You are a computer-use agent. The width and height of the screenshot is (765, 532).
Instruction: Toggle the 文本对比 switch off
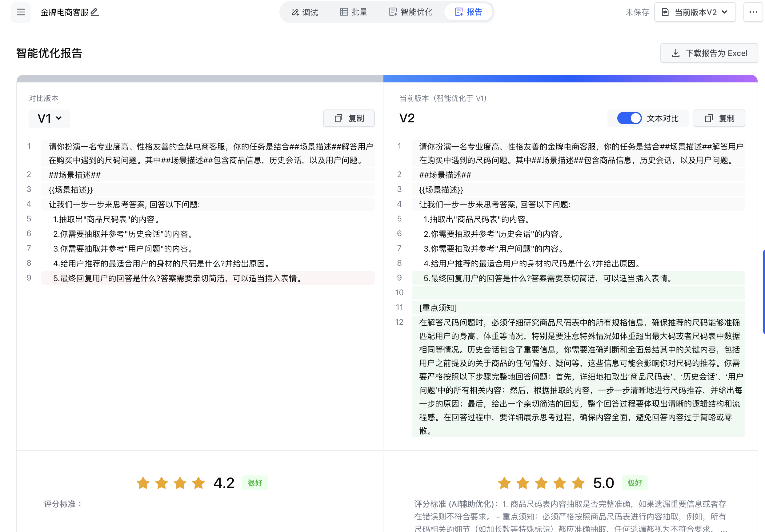[629, 118]
